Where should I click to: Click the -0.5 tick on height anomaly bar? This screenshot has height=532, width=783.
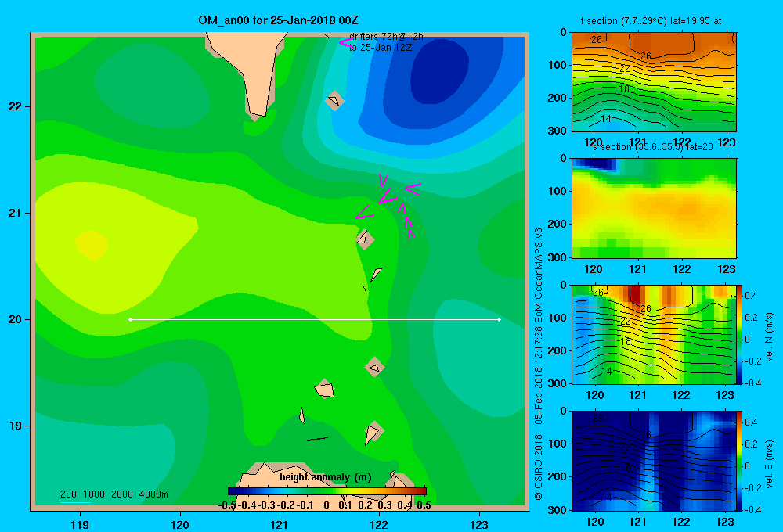(x=227, y=505)
